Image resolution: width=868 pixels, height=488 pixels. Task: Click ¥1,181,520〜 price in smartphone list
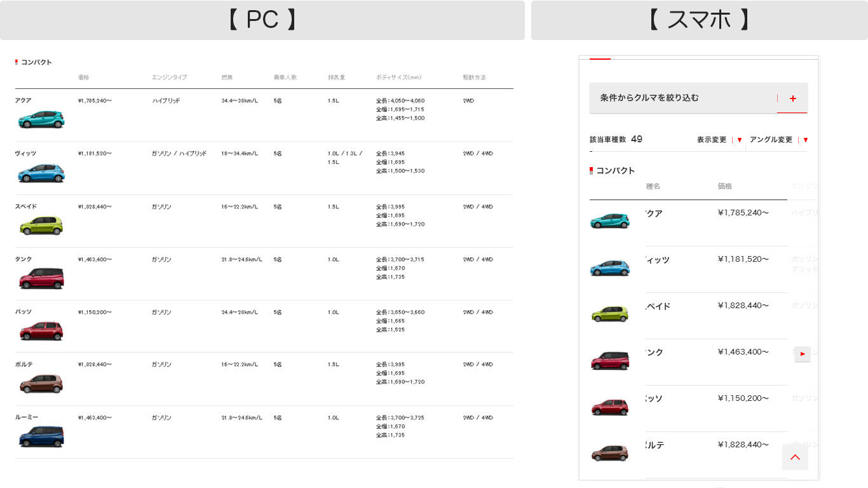click(743, 259)
